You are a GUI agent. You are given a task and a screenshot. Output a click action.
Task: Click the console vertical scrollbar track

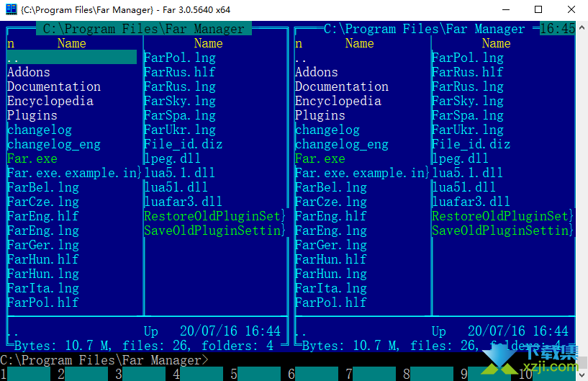click(x=582, y=201)
